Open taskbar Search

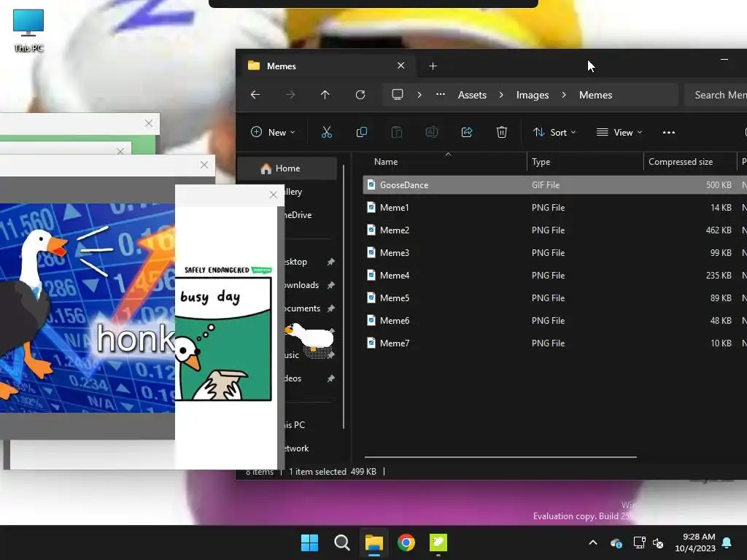pyautogui.click(x=341, y=542)
